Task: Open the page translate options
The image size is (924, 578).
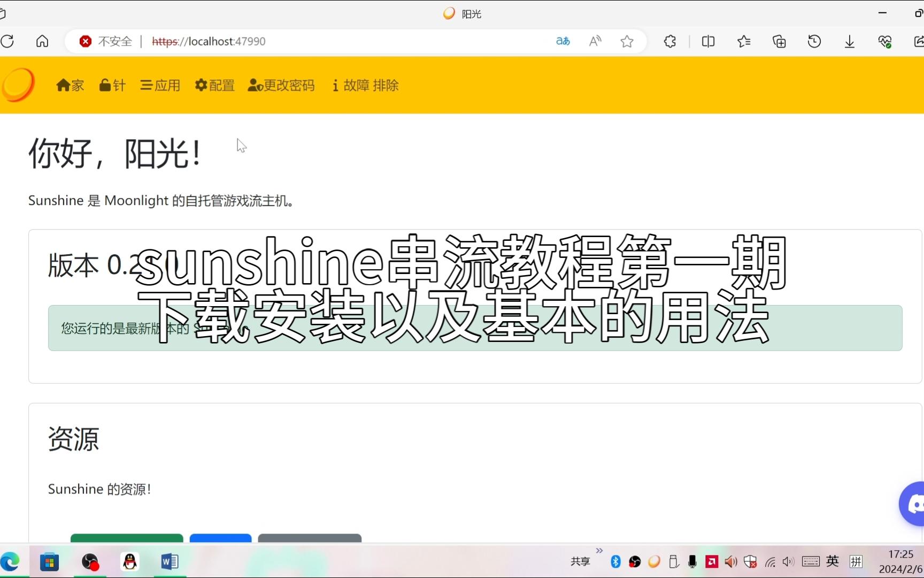Action: coord(563,41)
